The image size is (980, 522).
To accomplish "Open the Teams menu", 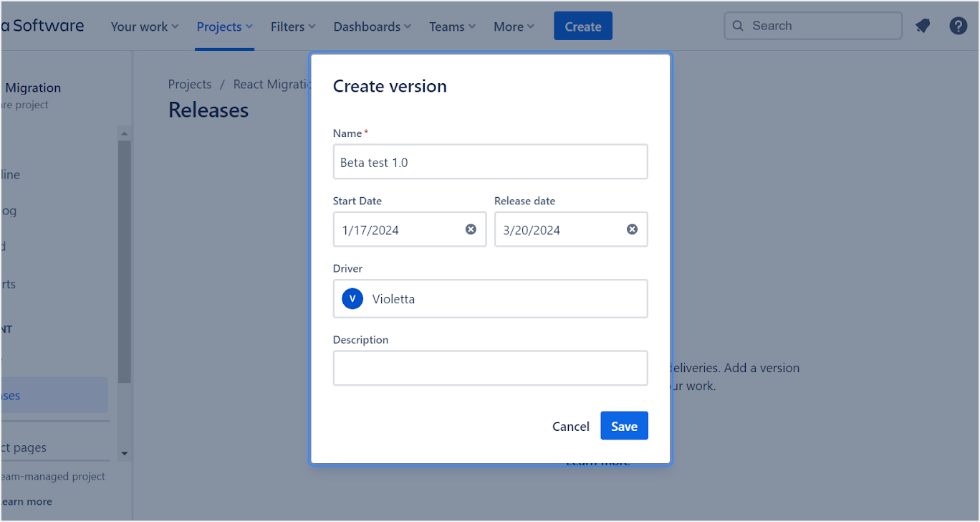I will 452,27.
